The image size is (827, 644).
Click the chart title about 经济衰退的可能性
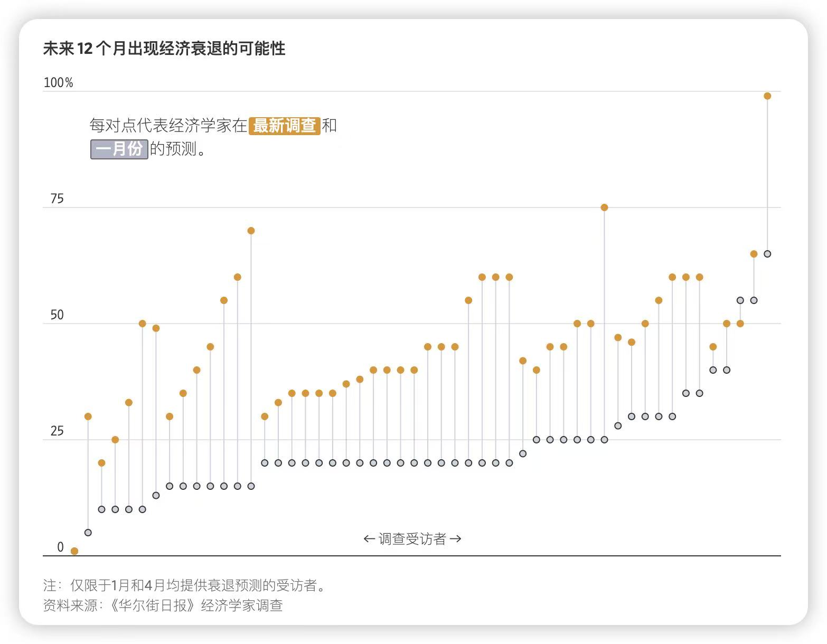164,49
